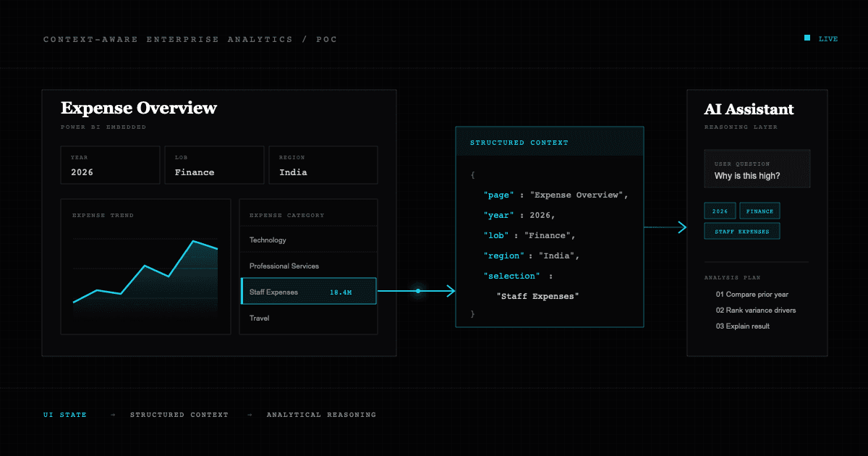Select the Technology expense category row
Image resolution: width=868 pixels, height=456 pixels.
tap(308, 240)
